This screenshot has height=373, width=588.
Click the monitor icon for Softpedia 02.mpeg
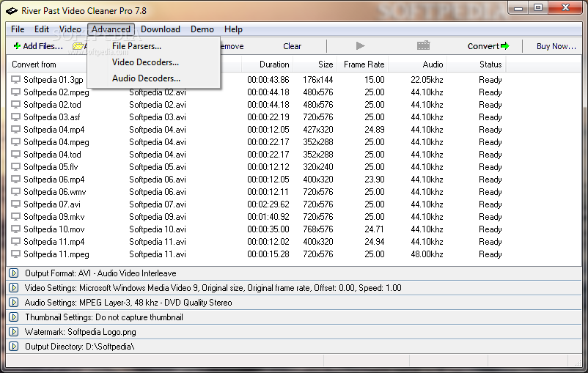[x=15, y=92]
